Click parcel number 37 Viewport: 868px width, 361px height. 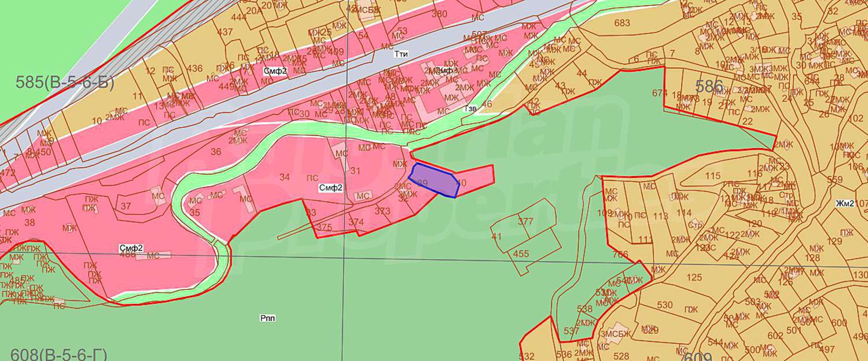tap(126, 207)
